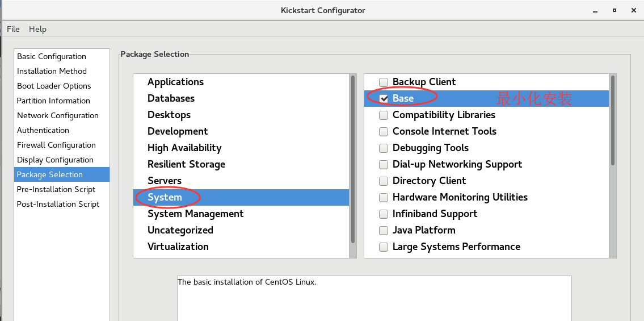Click the package group list scrollbar

tap(613, 120)
